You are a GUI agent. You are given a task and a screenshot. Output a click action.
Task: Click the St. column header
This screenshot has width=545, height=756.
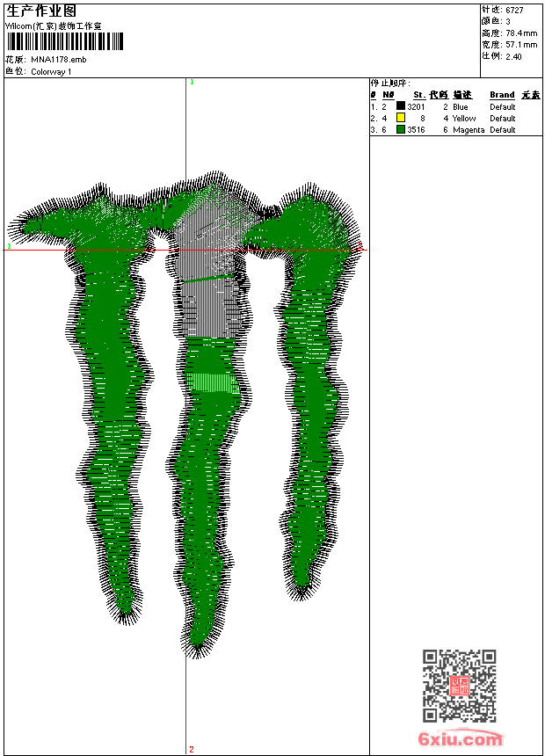[x=419, y=95]
